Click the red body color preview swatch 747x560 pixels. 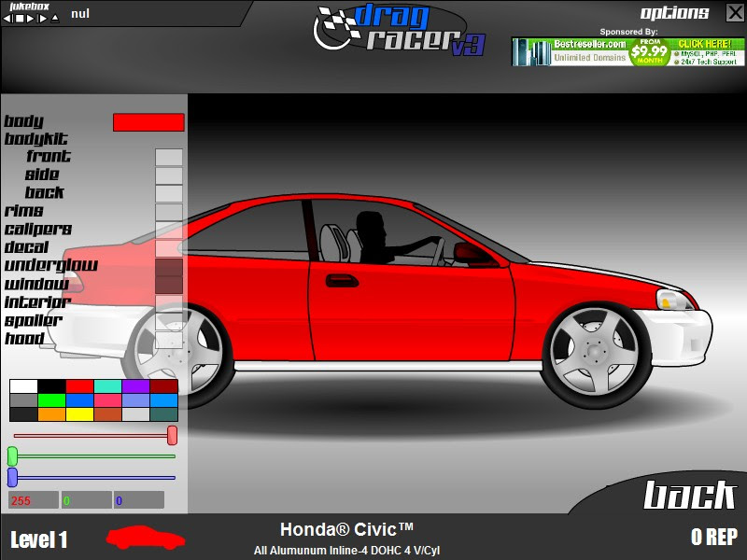pyautogui.click(x=148, y=122)
